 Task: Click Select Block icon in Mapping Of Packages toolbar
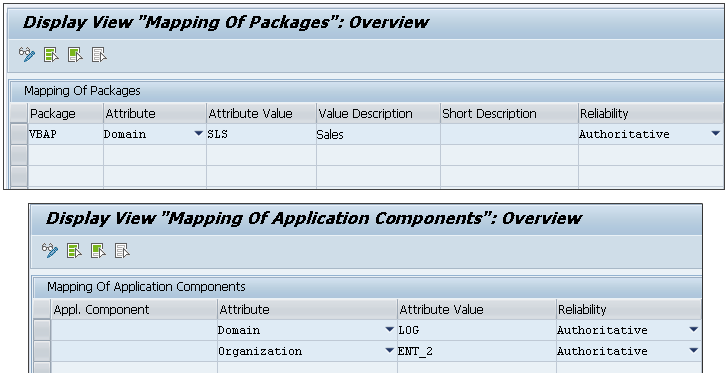coord(75,55)
